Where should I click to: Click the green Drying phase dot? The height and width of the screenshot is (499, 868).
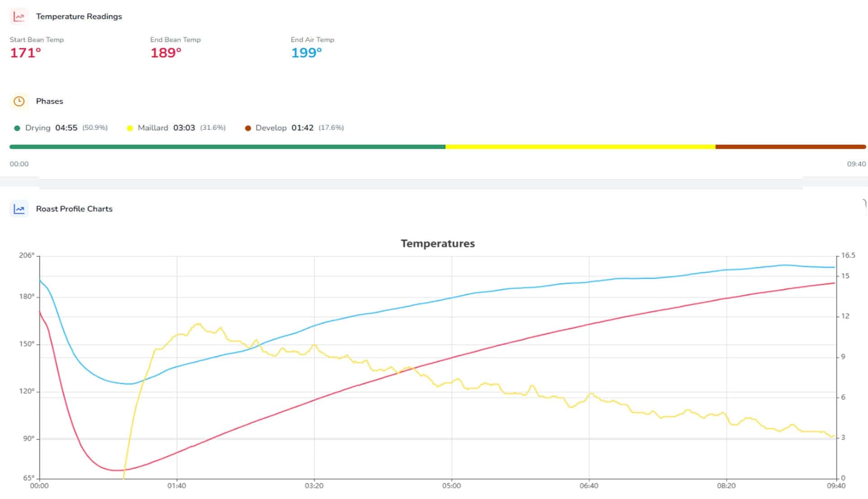coord(17,128)
